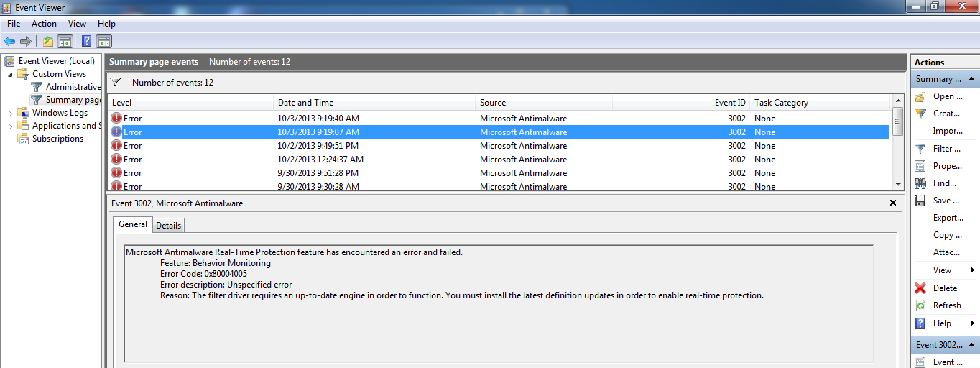Close the Event 3002 preview pane
This screenshot has width=980, height=368.
[x=893, y=203]
